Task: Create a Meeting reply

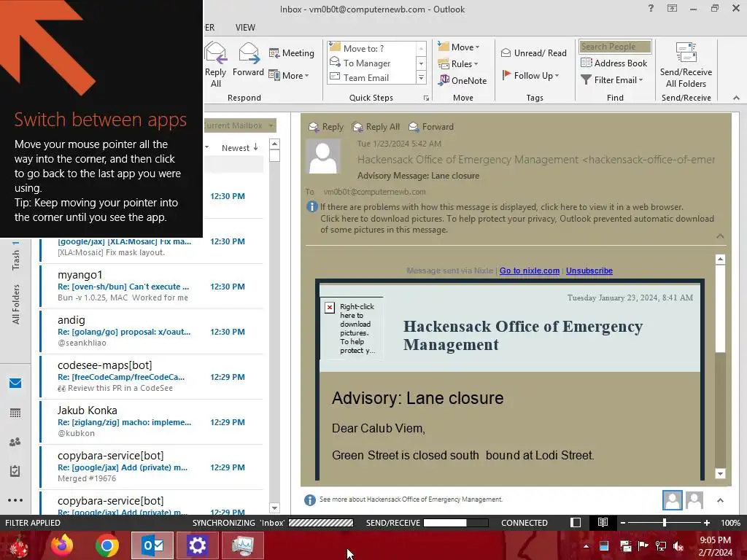Action: pyautogui.click(x=292, y=52)
